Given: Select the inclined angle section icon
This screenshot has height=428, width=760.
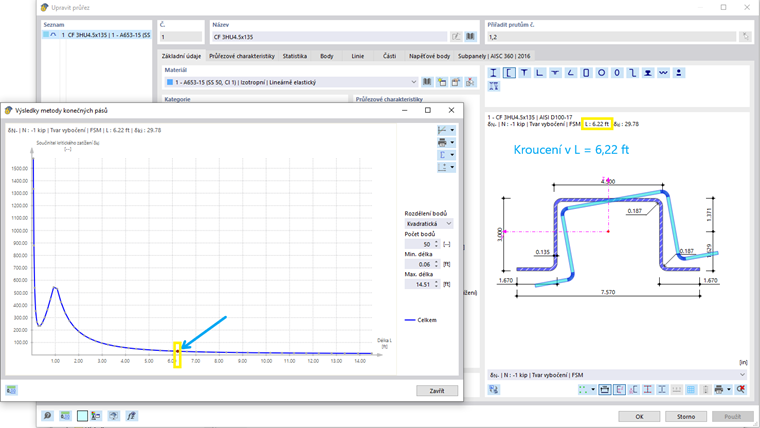Looking at the screenshot, I should point(570,73).
